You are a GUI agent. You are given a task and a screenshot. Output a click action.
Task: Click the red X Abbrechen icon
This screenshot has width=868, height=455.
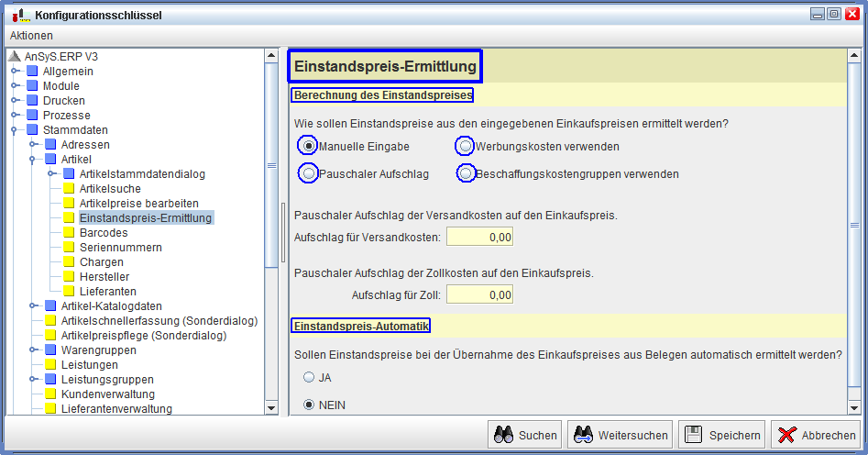[x=786, y=435]
